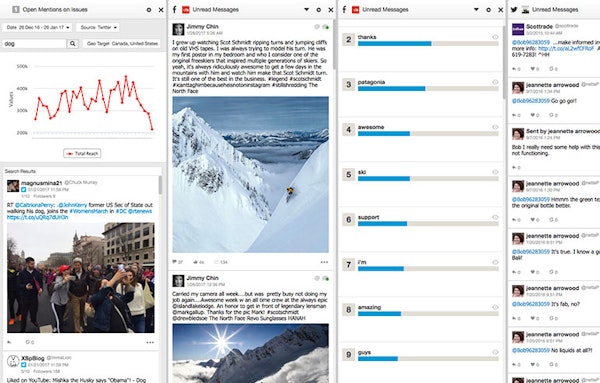Open the gear on the first Facebook stream
600x383 pixels.
319,10
